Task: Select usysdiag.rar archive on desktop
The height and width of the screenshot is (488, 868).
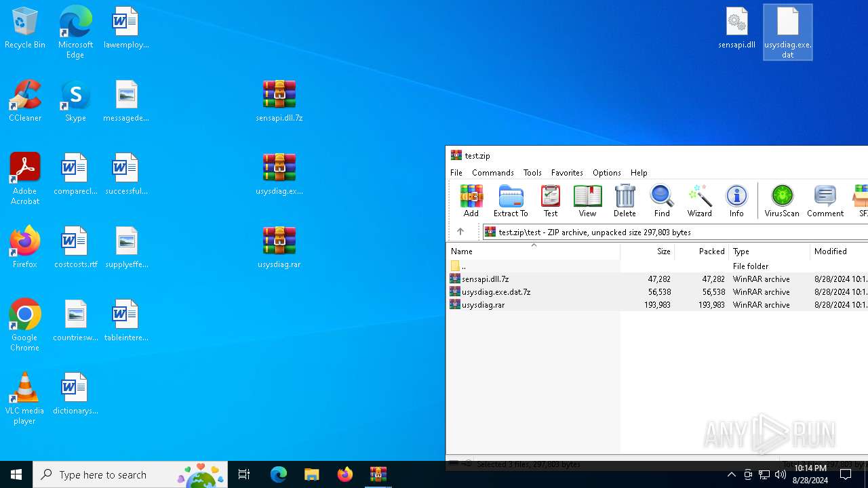Action: point(279,248)
